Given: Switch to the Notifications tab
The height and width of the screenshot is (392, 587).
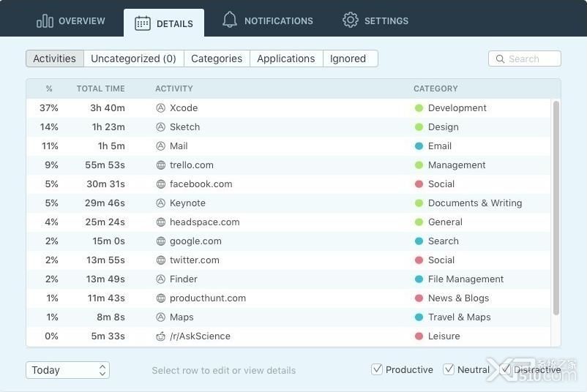Looking at the screenshot, I should [268, 20].
